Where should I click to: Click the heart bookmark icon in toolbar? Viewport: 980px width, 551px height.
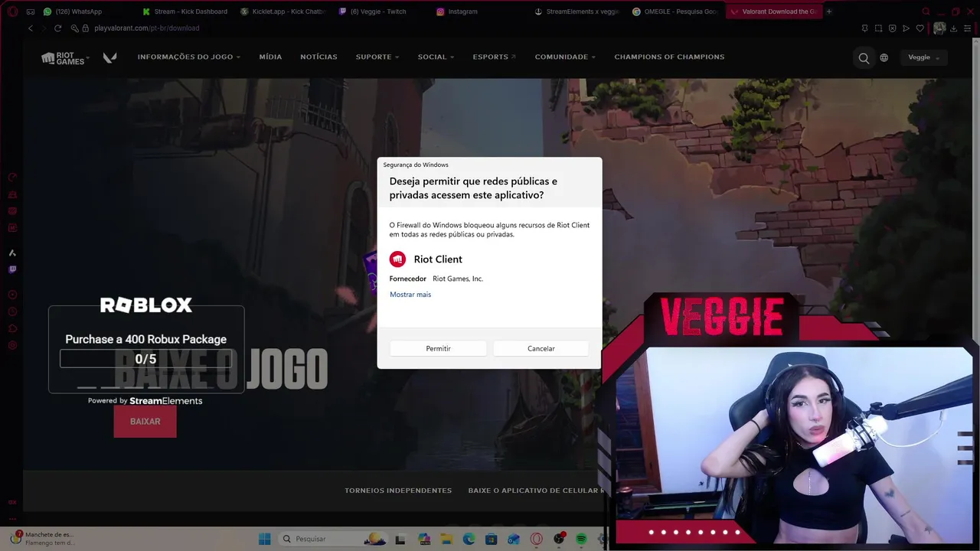(x=920, y=28)
